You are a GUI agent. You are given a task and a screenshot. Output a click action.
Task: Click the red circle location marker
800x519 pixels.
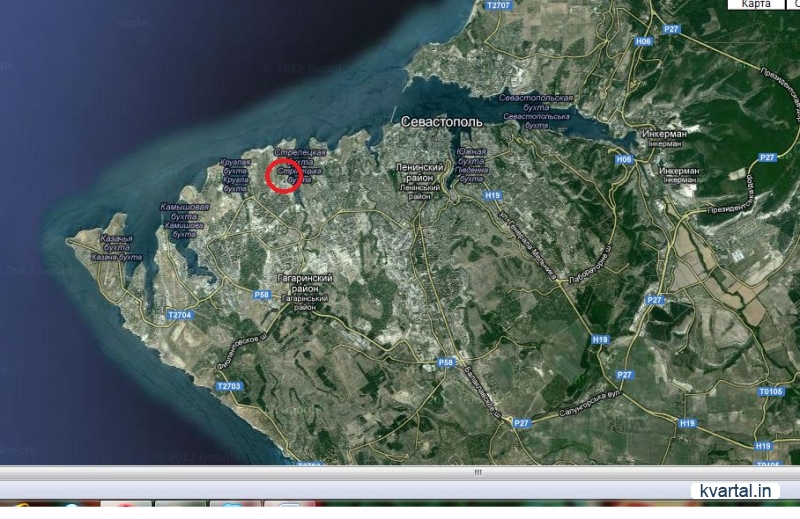(284, 175)
